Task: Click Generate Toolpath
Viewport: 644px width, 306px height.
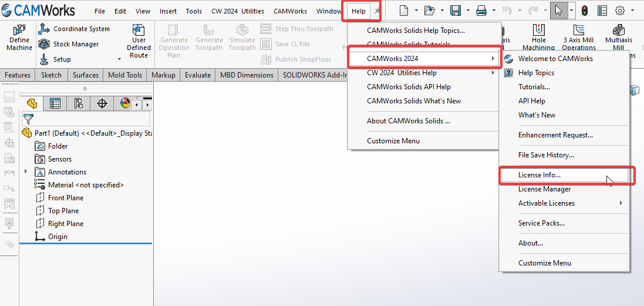Action: [x=209, y=38]
